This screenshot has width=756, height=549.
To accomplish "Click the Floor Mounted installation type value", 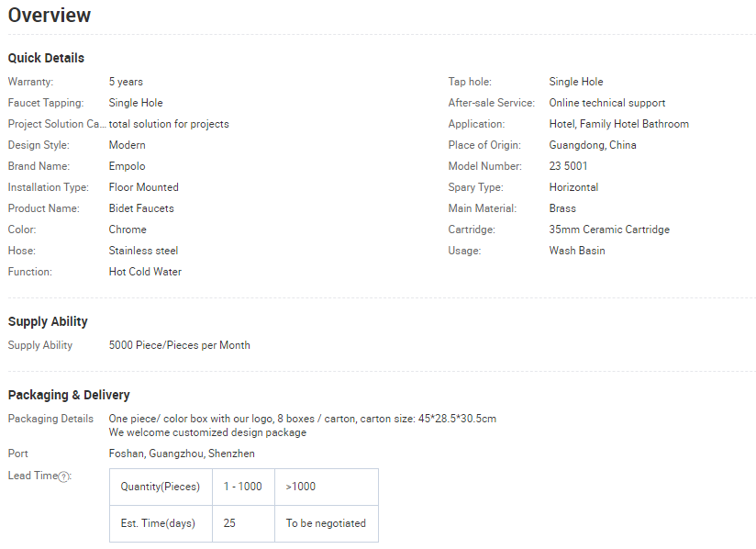I will click(143, 187).
